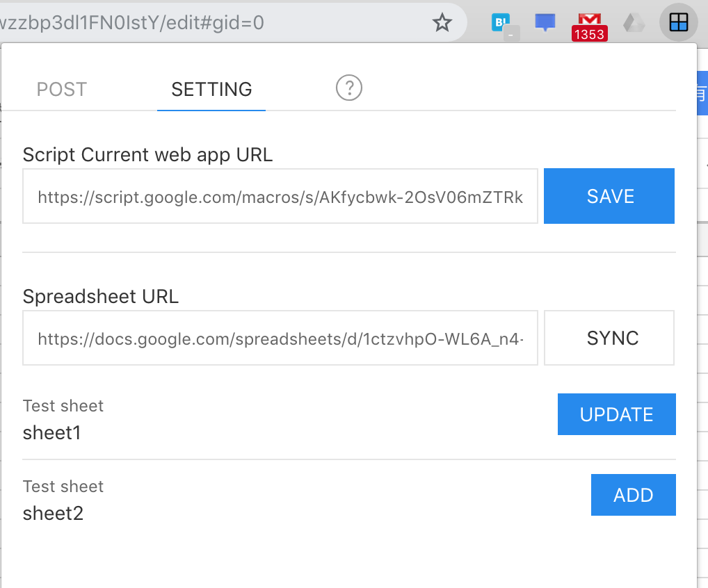Click the blue chat bubble extension icon
Screen dimensions: 708x588
[545, 23]
